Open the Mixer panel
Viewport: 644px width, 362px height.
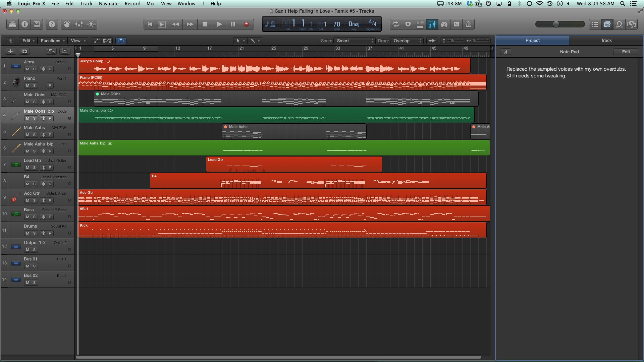pos(79,24)
